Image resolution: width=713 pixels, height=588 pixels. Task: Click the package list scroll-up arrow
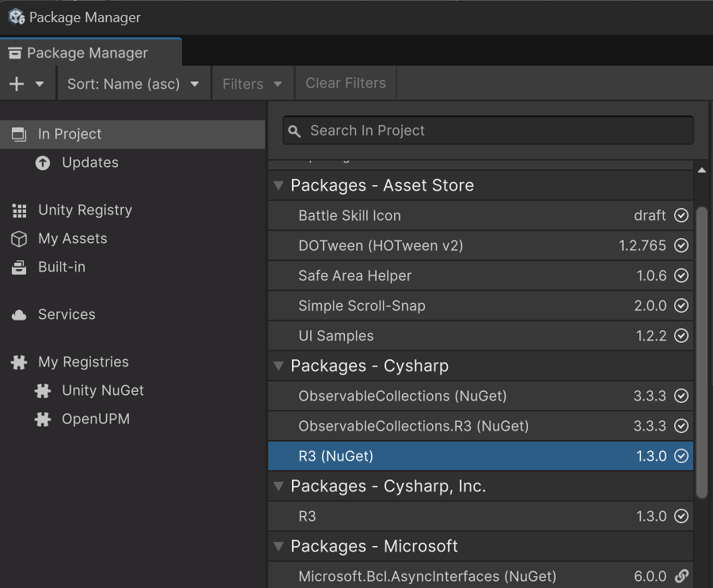pos(702,170)
